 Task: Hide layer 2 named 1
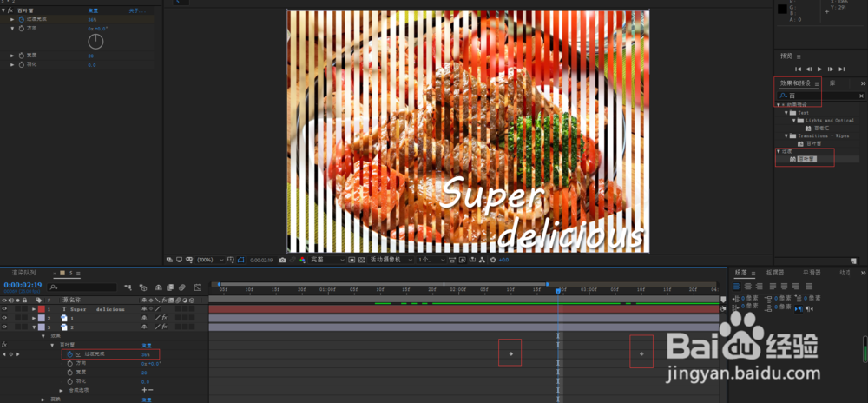point(4,318)
